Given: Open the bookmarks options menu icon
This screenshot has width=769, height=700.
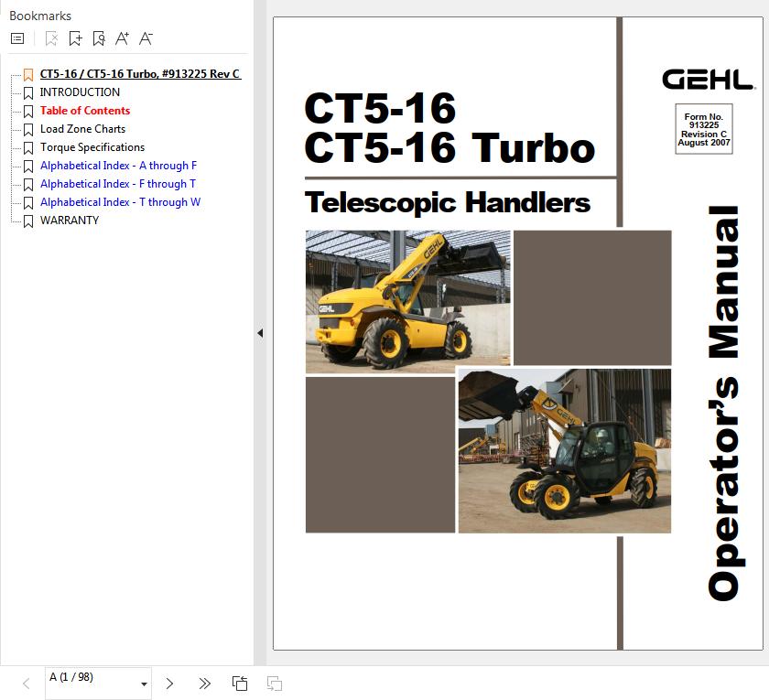Looking at the screenshot, I should [x=17, y=38].
